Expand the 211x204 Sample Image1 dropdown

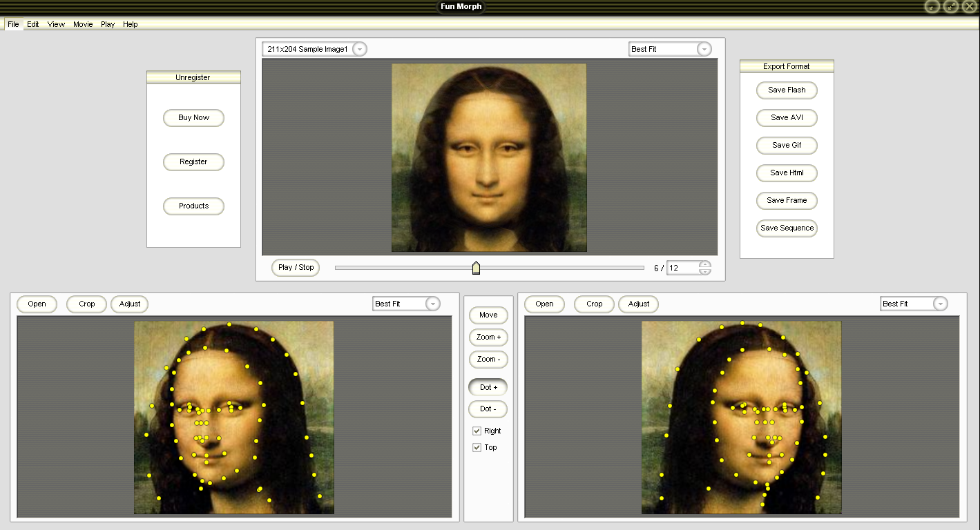click(360, 49)
